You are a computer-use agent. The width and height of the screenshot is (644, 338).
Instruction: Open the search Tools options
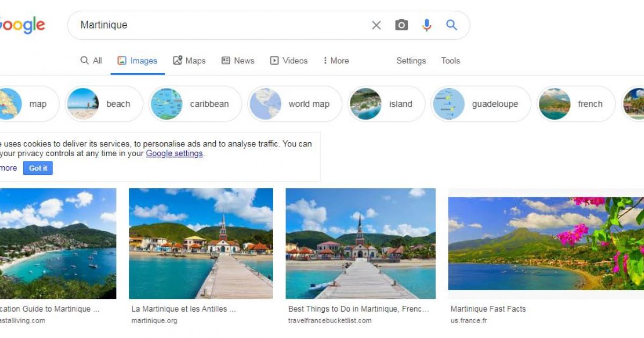coord(450,61)
